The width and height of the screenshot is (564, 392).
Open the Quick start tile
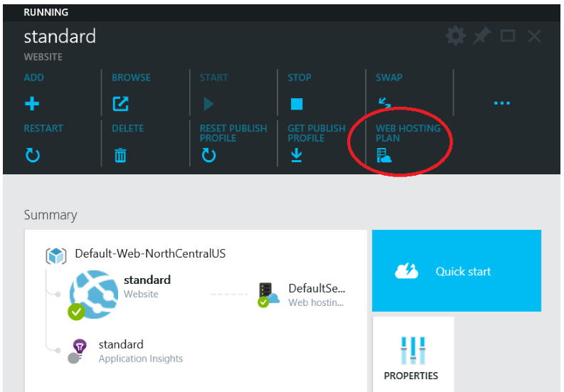tap(456, 271)
